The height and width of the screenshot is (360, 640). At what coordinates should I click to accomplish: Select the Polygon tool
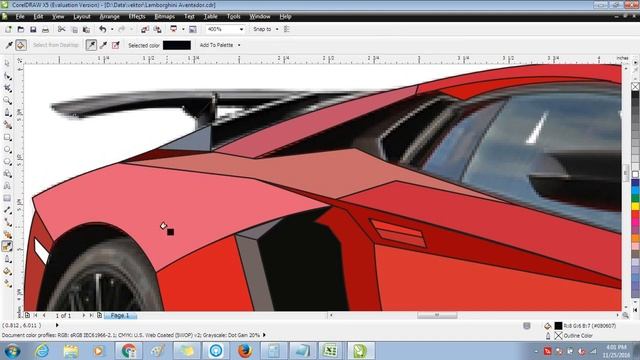pyautogui.click(x=7, y=162)
